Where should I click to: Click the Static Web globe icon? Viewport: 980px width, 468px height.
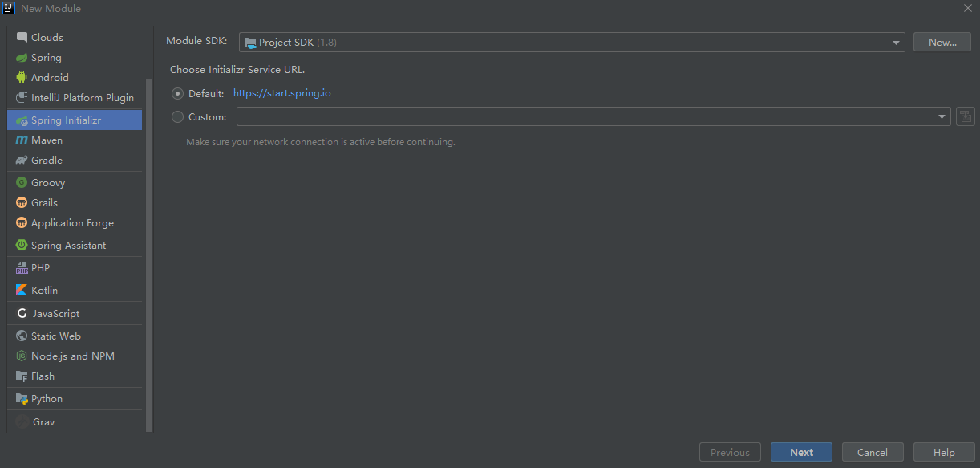[x=22, y=336]
